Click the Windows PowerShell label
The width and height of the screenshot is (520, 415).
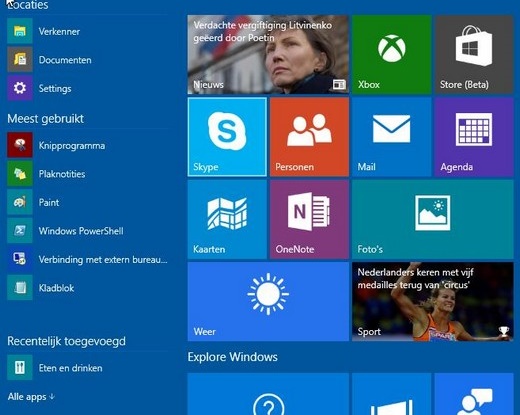81,231
